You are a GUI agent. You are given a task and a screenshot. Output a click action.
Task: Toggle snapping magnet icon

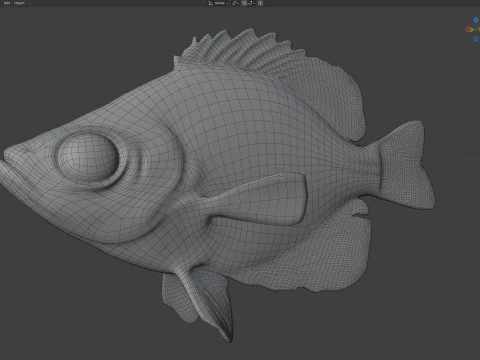pyautogui.click(x=244, y=3)
